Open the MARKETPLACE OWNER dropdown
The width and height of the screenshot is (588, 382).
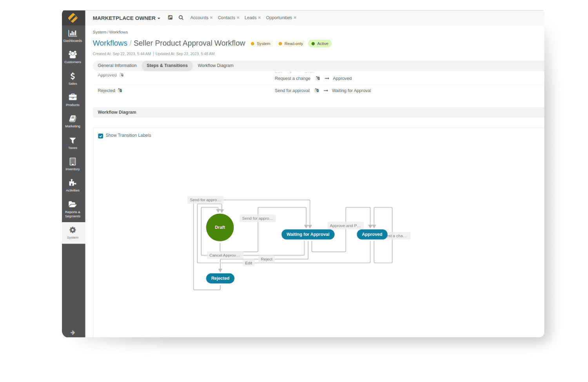[126, 18]
